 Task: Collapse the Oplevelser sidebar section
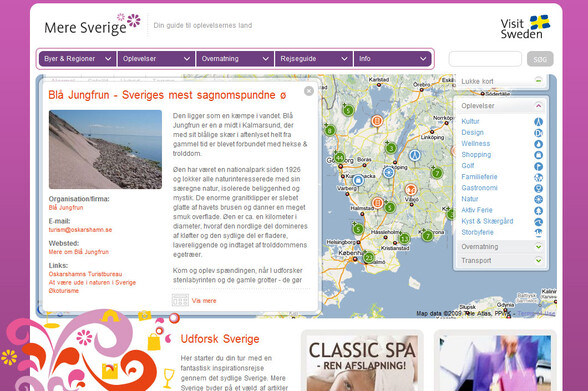(538, 106)
